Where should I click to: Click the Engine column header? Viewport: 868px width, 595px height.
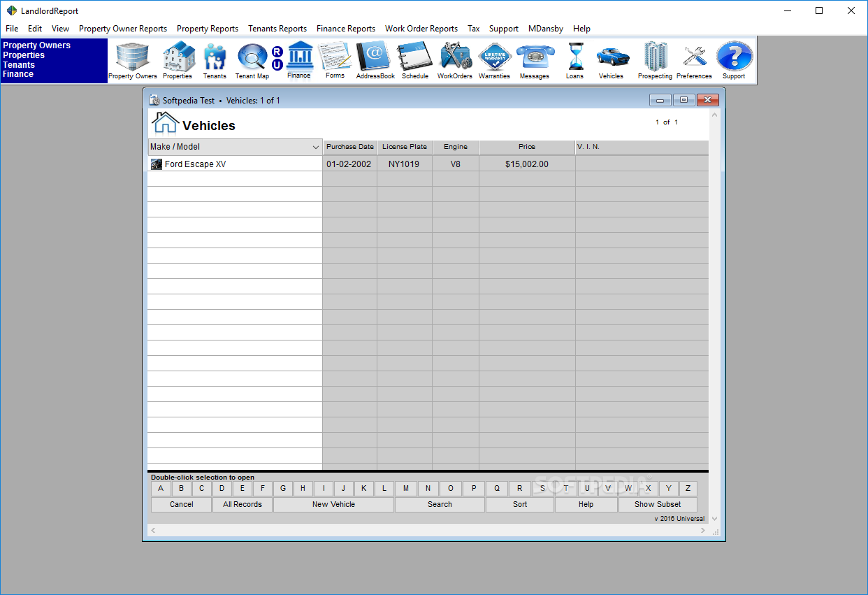click(456, 147)
